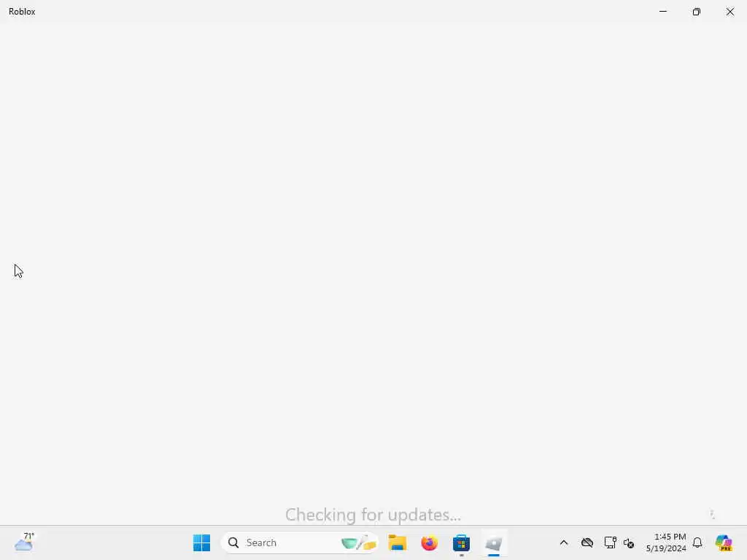747x560 pixels.
Task: Click the Roblox window title text
Action: tap(22, 12)
